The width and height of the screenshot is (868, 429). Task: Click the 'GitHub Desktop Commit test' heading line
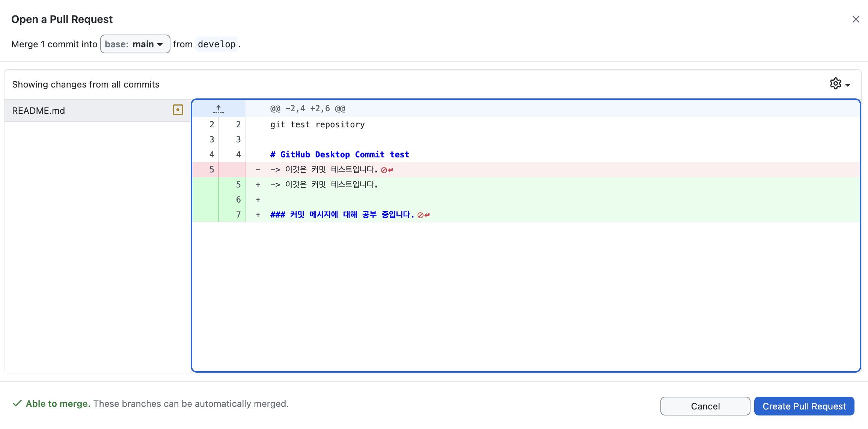[339, 155]
